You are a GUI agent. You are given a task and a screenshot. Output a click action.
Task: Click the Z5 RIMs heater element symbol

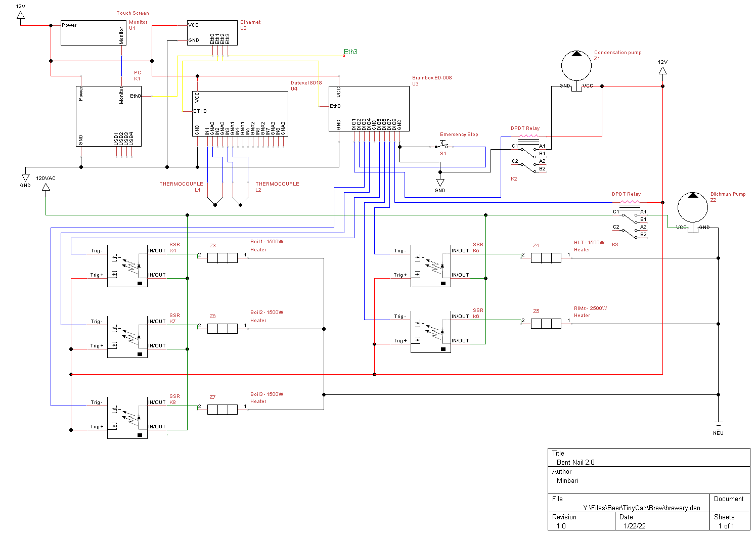point(546,324)
